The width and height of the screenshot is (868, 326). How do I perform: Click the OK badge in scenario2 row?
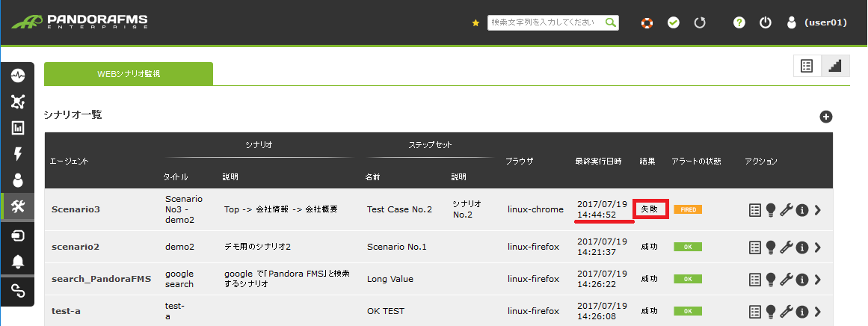688,247
